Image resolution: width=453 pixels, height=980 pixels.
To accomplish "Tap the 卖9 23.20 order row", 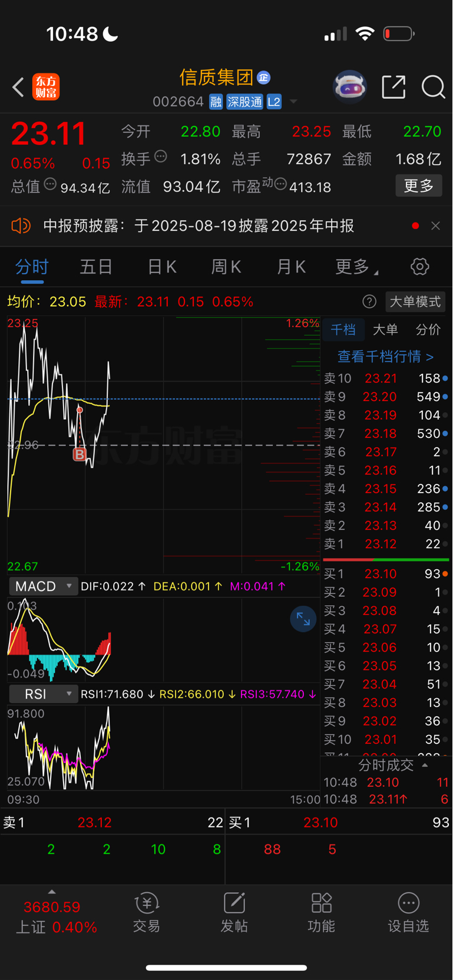I will [386, 397].
